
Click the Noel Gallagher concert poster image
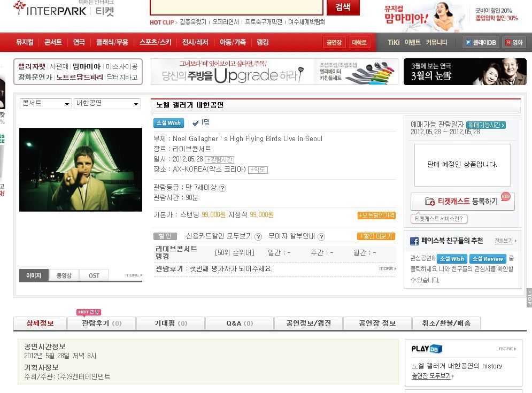click(x=81, y=169)
